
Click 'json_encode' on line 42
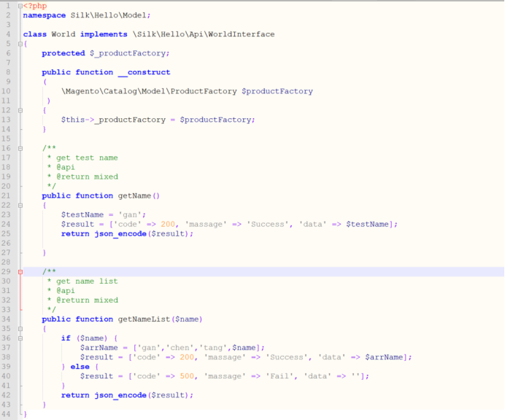point(120,395)
